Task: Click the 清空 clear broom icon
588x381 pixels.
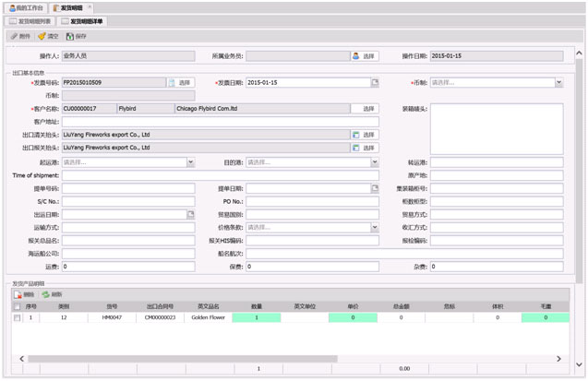Action: point(42,36)
